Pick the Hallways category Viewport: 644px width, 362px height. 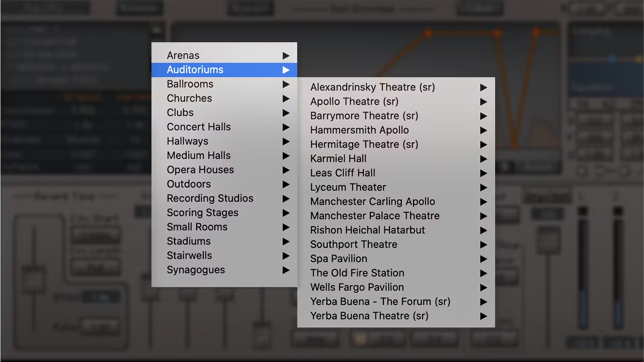(x=224, y=141)
